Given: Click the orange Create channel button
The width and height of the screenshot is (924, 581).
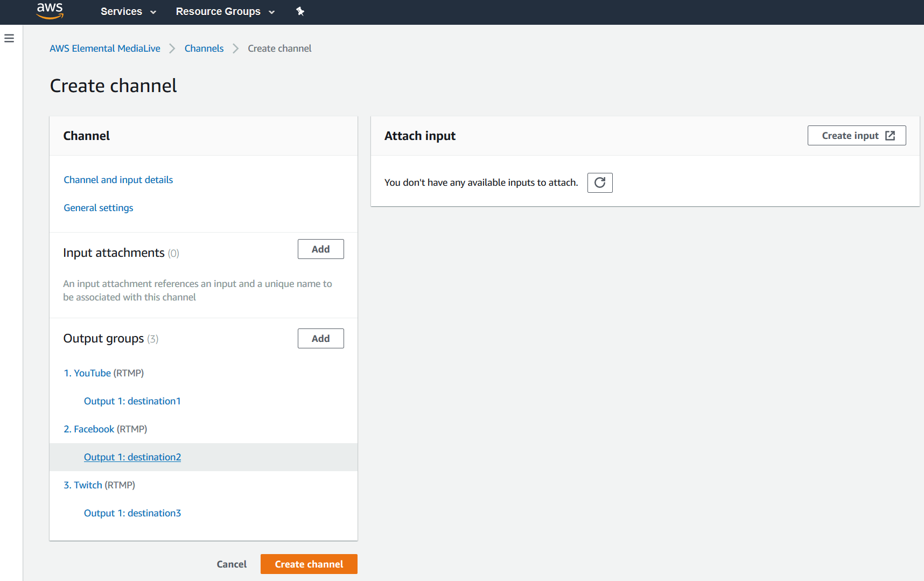Looking at the screenshot, I should [309, 564].
